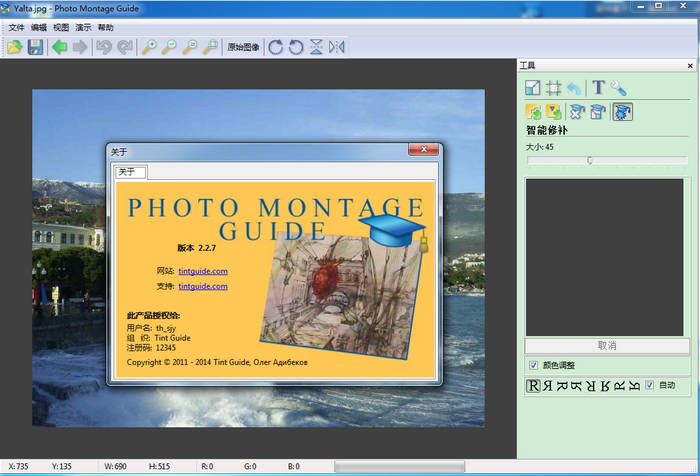
Task: Click the 原始图像 toolbar button
Action: (x=242, y=47)
